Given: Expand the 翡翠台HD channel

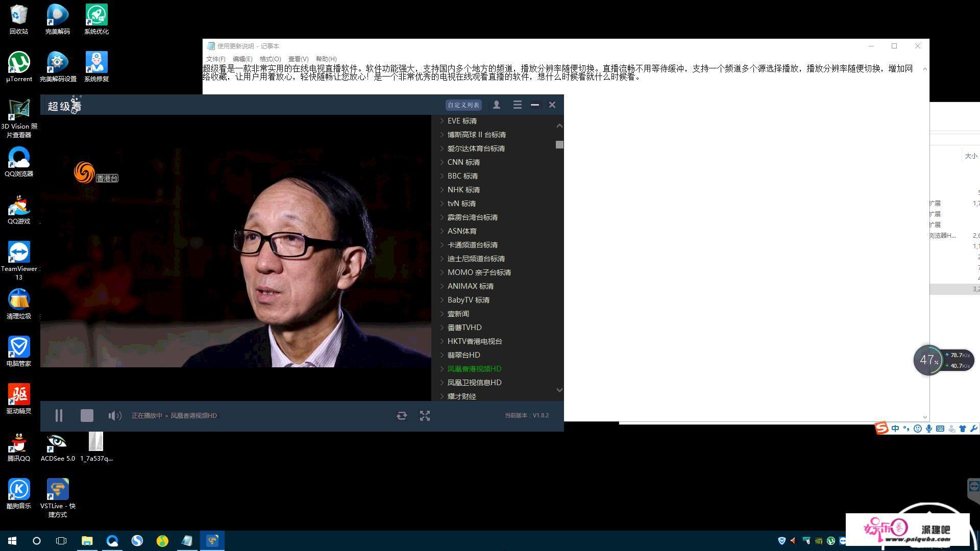Looking at the screenshot, I should pos(442,355).
